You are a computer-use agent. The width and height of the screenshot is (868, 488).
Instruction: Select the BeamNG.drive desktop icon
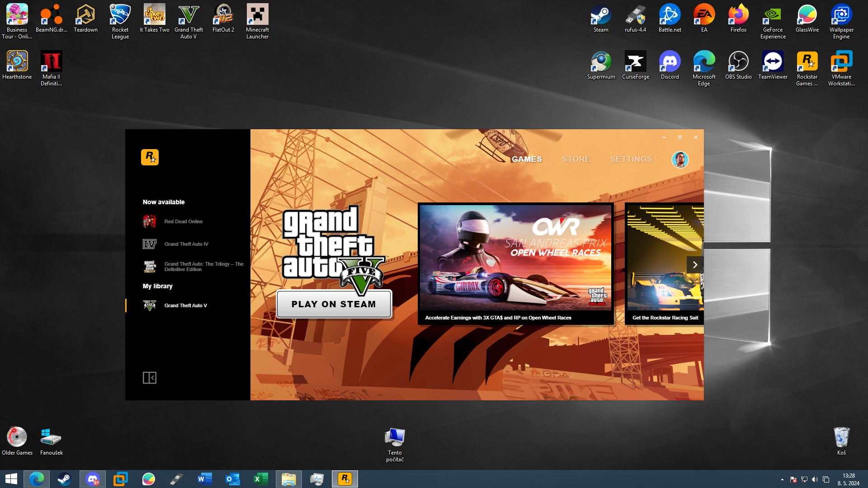click(52, 18)
